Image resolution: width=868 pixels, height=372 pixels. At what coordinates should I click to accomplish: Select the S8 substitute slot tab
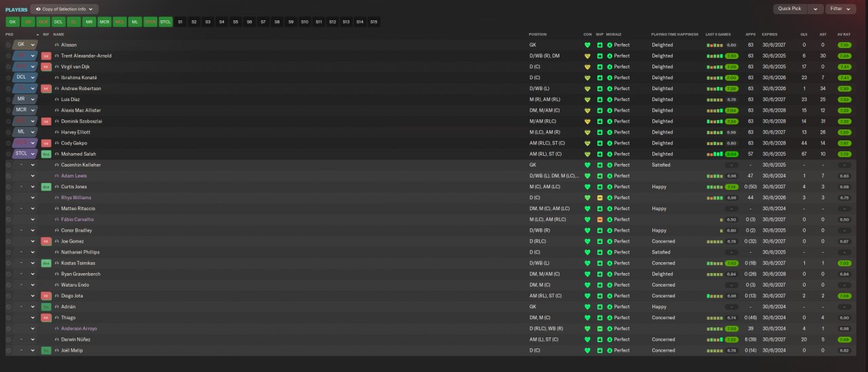277,22
